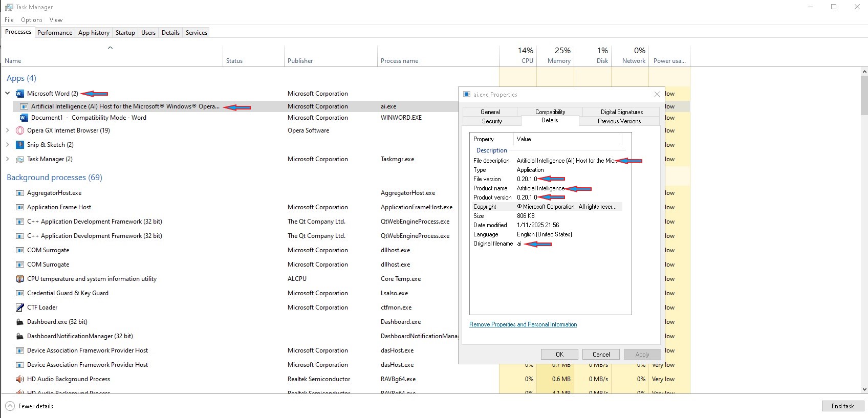Switch to the Performance tab
The height and width of the screenshot is (418, 868).
pyautogui.click(x=55, y=33)
